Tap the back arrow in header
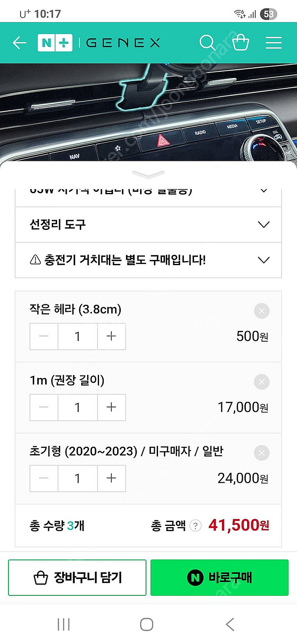The image size is (297, 644). tap(19, 43)
